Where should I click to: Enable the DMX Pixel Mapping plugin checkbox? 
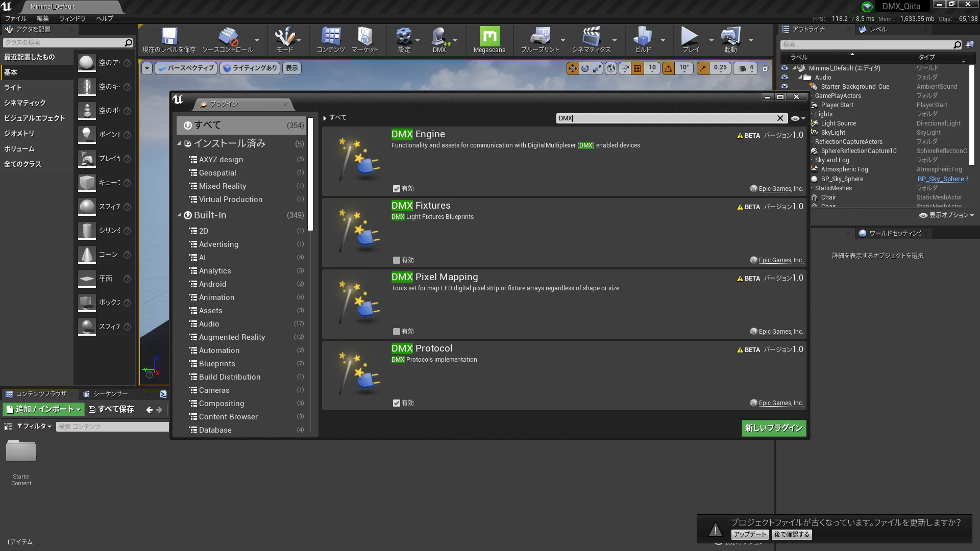[x=397, y=332]
